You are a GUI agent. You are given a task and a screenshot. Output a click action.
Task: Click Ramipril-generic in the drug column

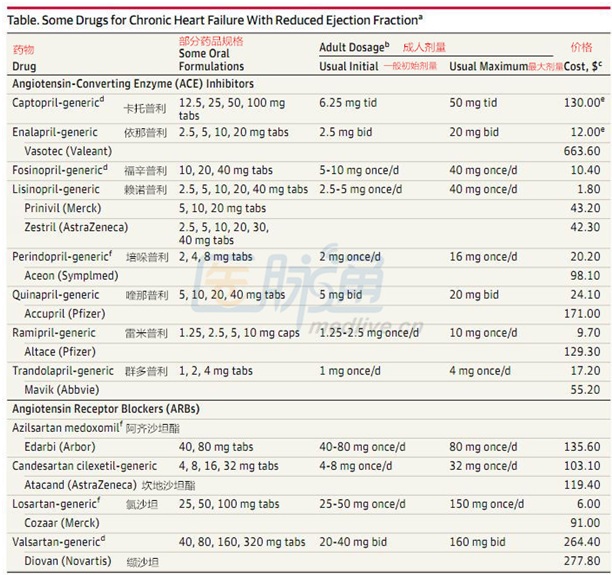54,332
